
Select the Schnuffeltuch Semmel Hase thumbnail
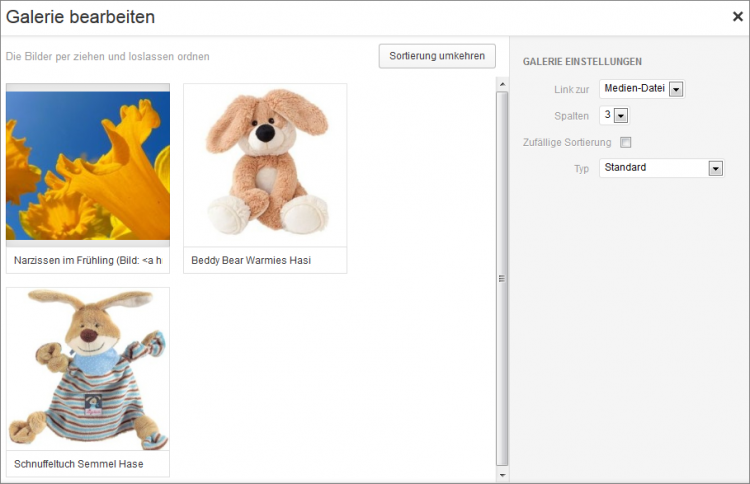point(88,369)
